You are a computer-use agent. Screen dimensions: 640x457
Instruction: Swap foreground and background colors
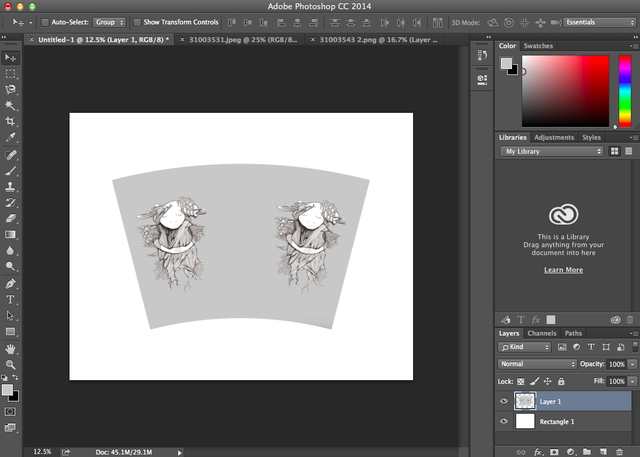coord(15,377)
